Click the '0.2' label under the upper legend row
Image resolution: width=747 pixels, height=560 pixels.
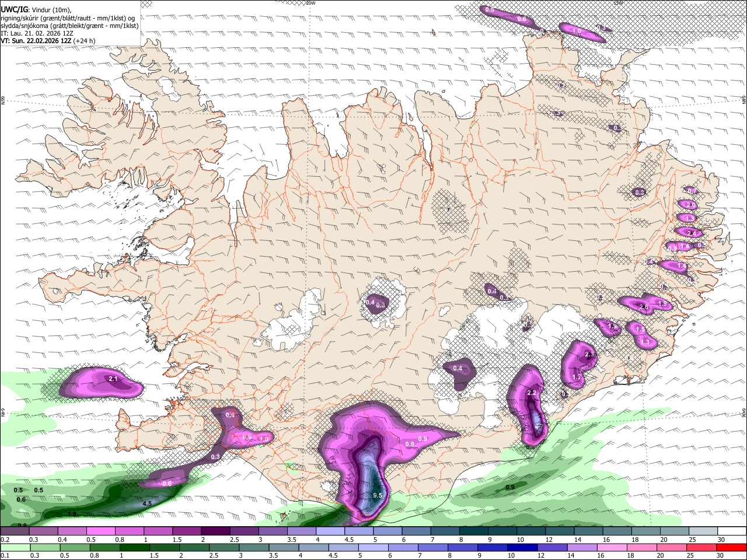[x=5, y=540]
